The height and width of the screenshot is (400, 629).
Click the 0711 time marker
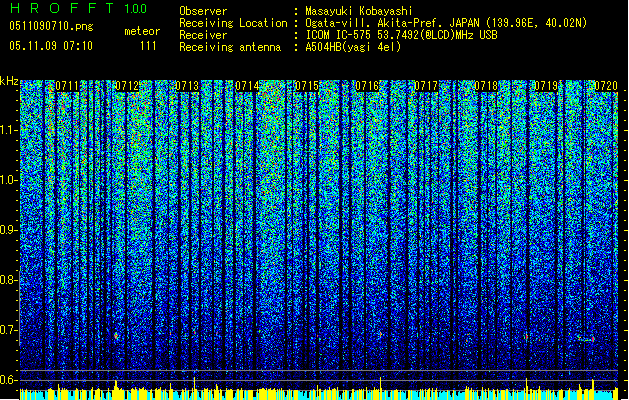[67, 86]
